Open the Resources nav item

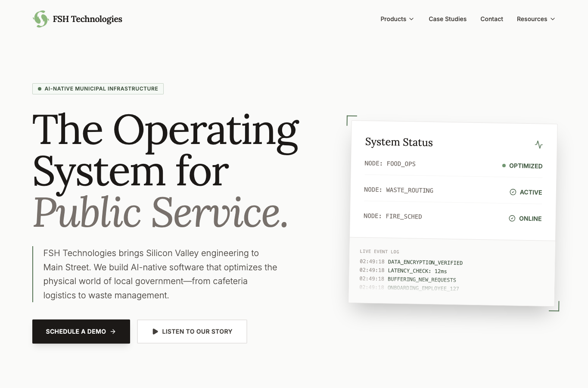pos(536,19)
